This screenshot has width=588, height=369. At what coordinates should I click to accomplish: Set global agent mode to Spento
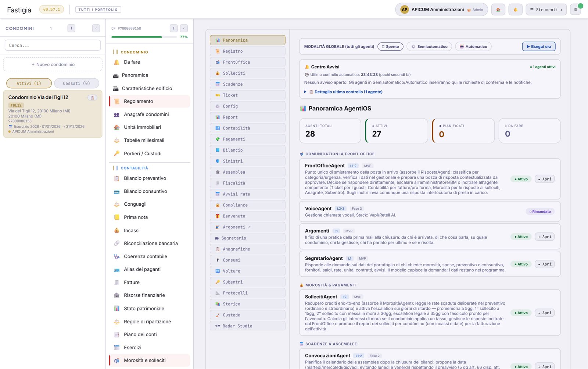tap(390, 47)
